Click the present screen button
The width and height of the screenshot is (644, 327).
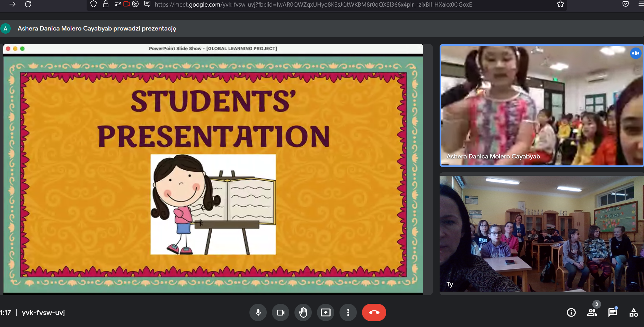click(x=326, y=312)
